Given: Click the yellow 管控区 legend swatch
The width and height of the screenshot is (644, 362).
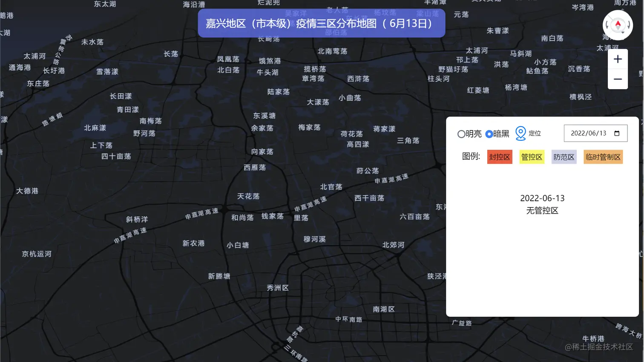Looking at the screenshot, I should [532, 157].
